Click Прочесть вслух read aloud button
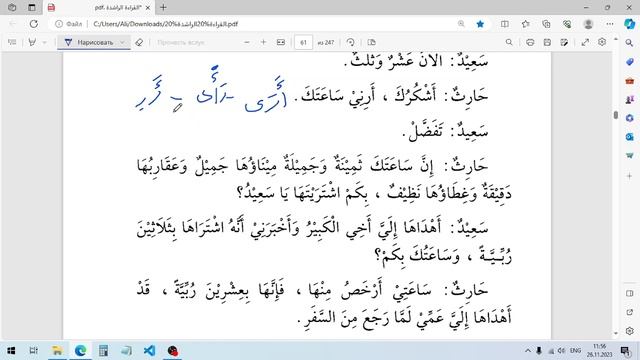 coord(181,42)
